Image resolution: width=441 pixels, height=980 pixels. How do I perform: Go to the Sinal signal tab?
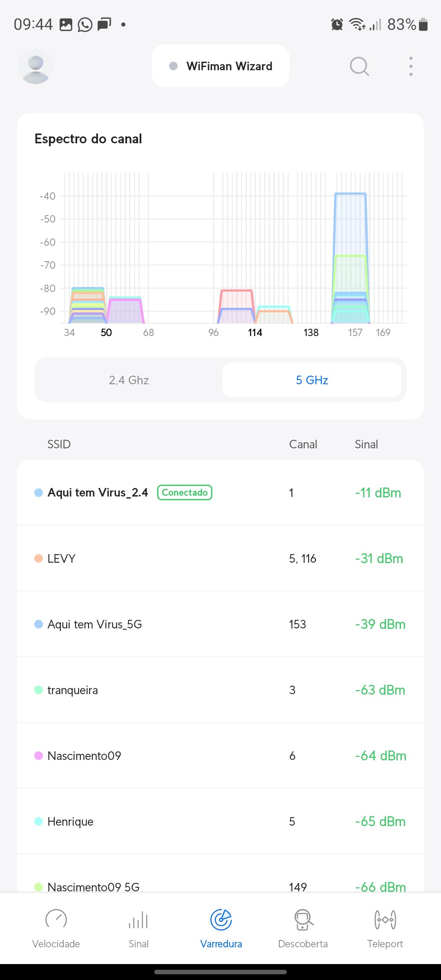point(138,928)
